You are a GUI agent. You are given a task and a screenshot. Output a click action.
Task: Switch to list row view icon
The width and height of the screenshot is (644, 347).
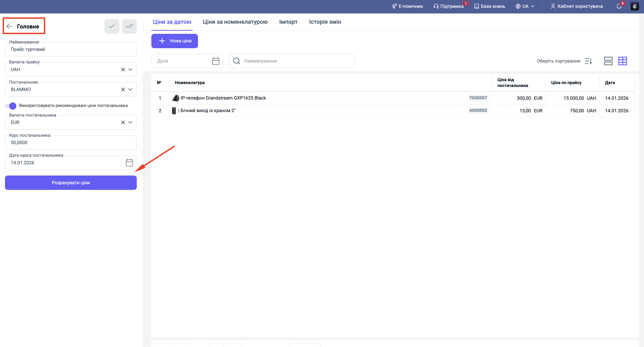608,61
